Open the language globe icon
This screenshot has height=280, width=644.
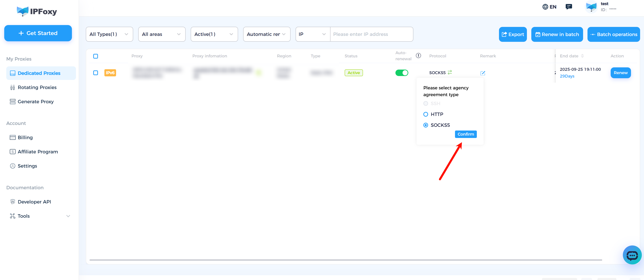coord(545,7)
